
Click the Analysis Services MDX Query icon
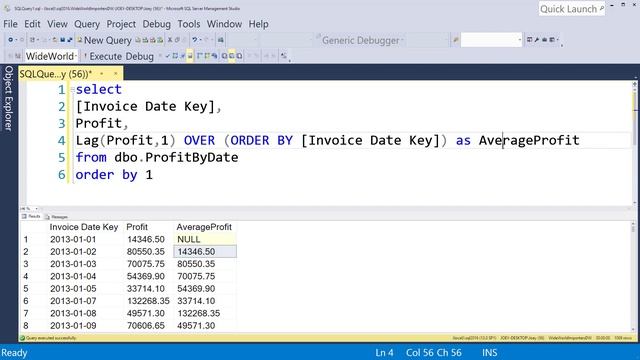tap(145, 40)
